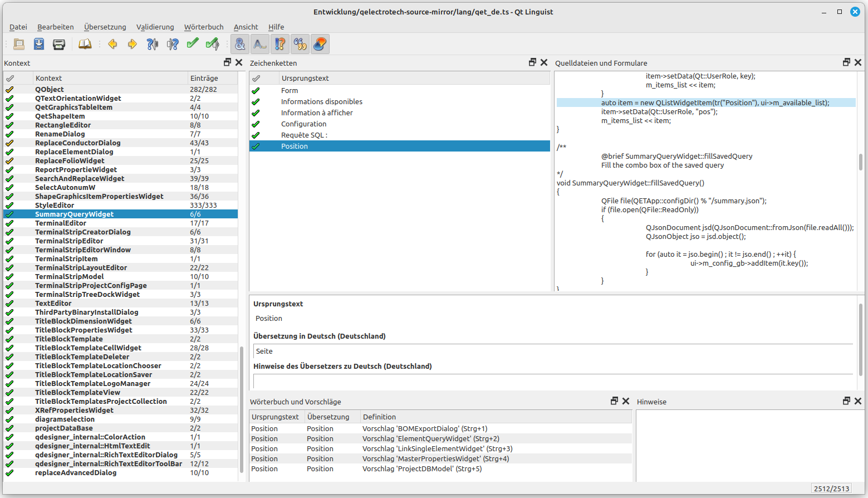Toggle ending punctuation validation icon

pyautogui.click(x=280, y=44)
